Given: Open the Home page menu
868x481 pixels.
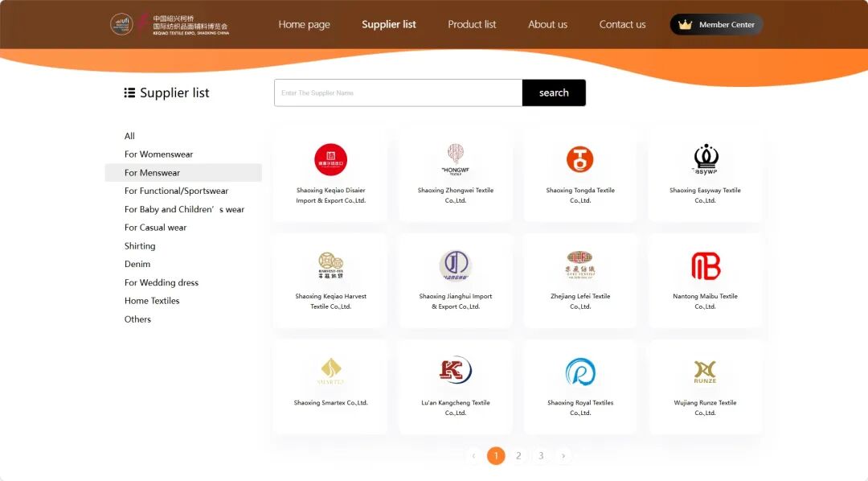Looking at the screenshot, I should click(x=304, y=24).
